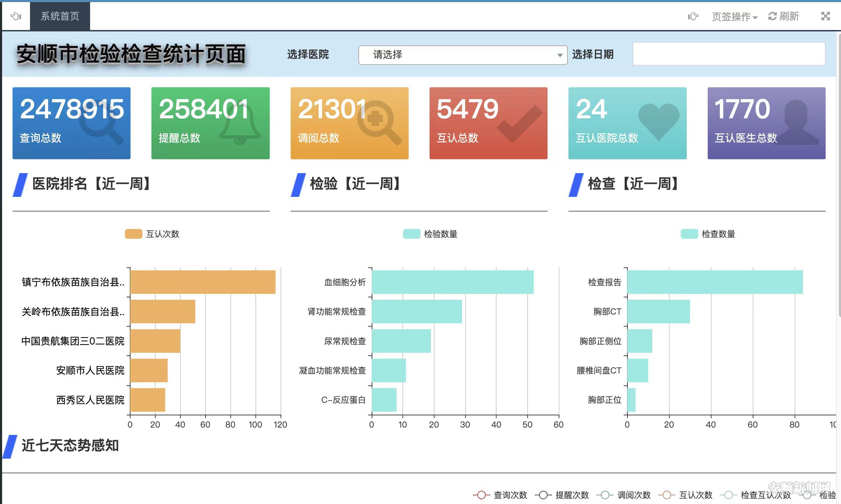Screen dimensions: 841x504
Task: Switch to the 系统首页 tab
Action: 60,16
